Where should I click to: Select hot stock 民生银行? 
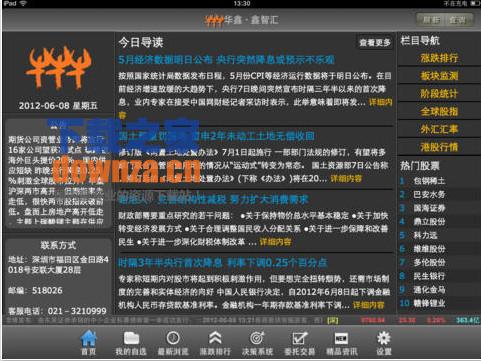[429, 276]
